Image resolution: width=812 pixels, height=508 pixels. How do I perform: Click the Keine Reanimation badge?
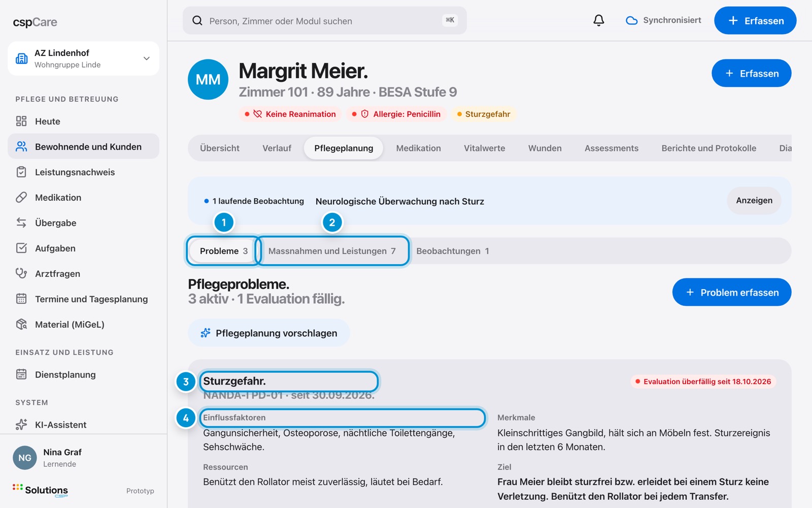pos(290,114)
